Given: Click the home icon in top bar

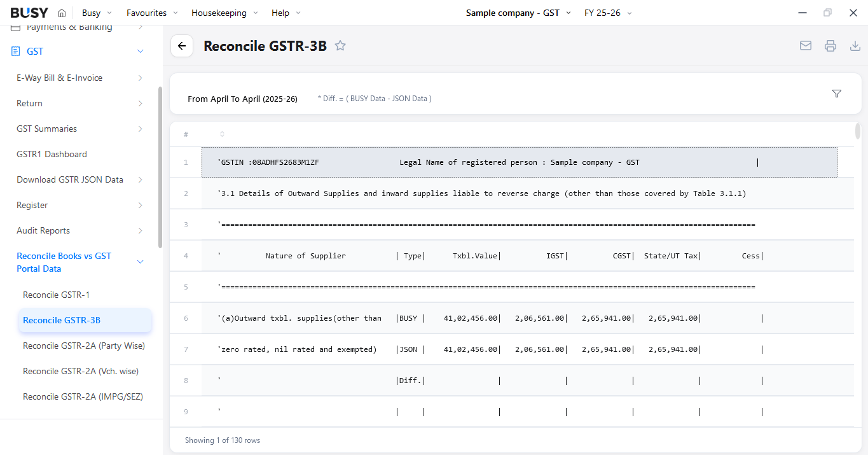Looking at the screenshot, I should [x=62, y=13].
